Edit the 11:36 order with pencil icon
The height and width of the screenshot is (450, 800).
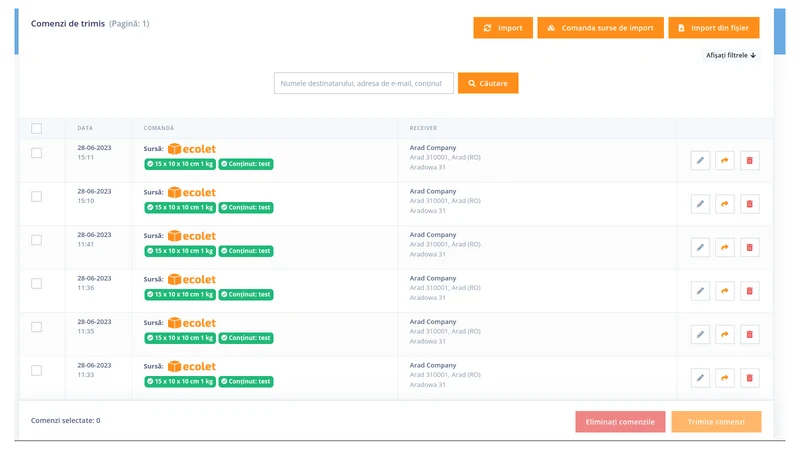pyautogui.click(x=700, y=291)
